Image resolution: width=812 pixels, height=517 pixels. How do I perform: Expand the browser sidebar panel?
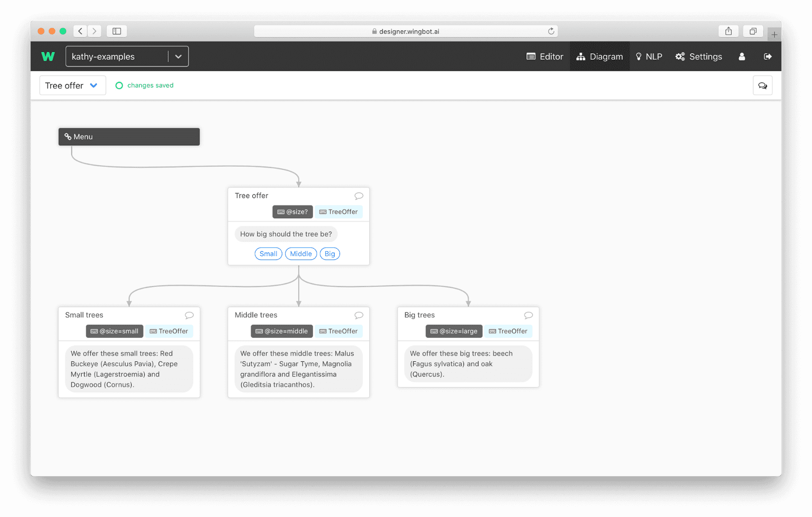[117, 31]
